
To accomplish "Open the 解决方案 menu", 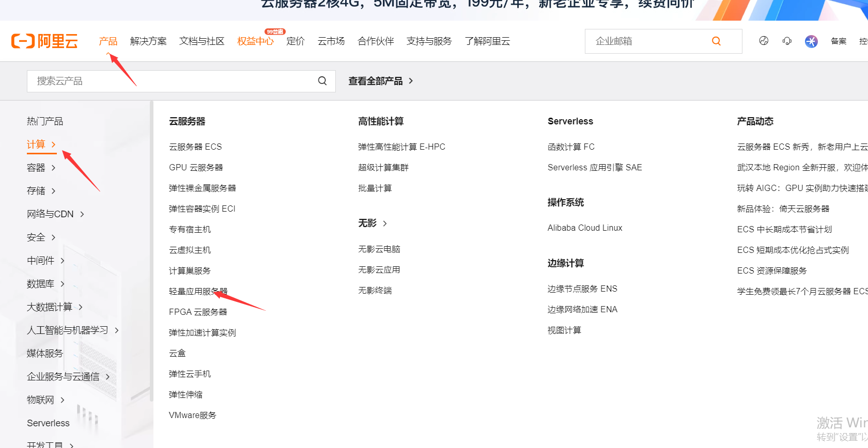I will click(148, 41).
